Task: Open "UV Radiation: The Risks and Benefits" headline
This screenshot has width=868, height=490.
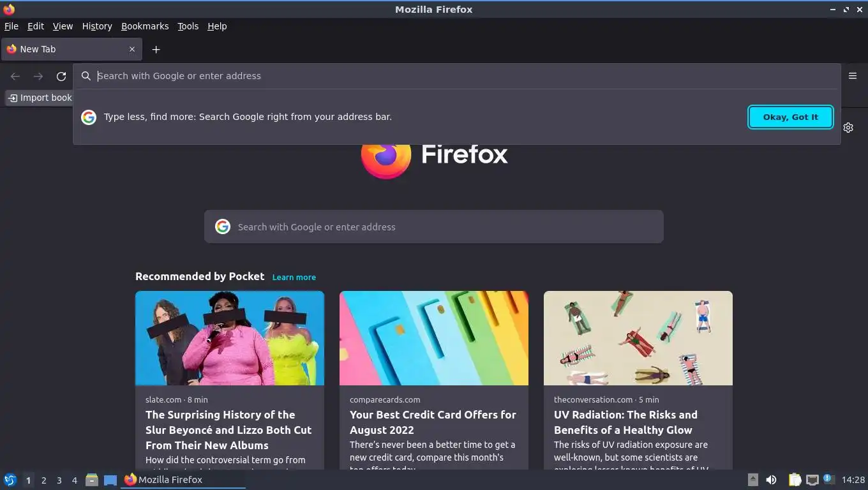Action: pos(625,422)
